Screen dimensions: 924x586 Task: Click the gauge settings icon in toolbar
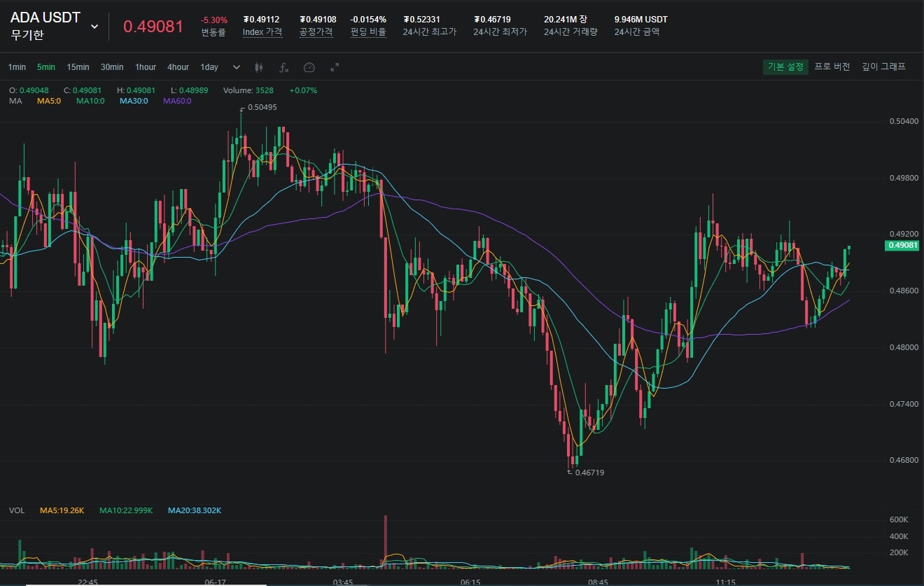[309, 67]
